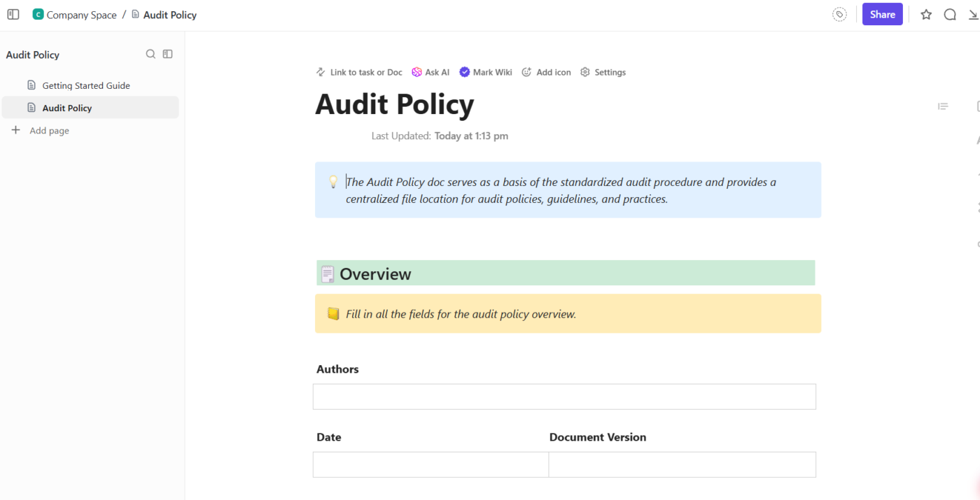Click doc icon beside Getting Started Guide
The image size is (980, 500).
(31, 85)
